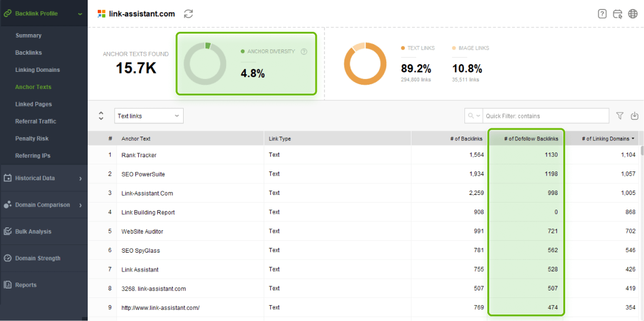Image resolution: width=644 pixels, height=321 pixels.
Task: Open the help question mark icon at top right
Action: pos(602,14)
